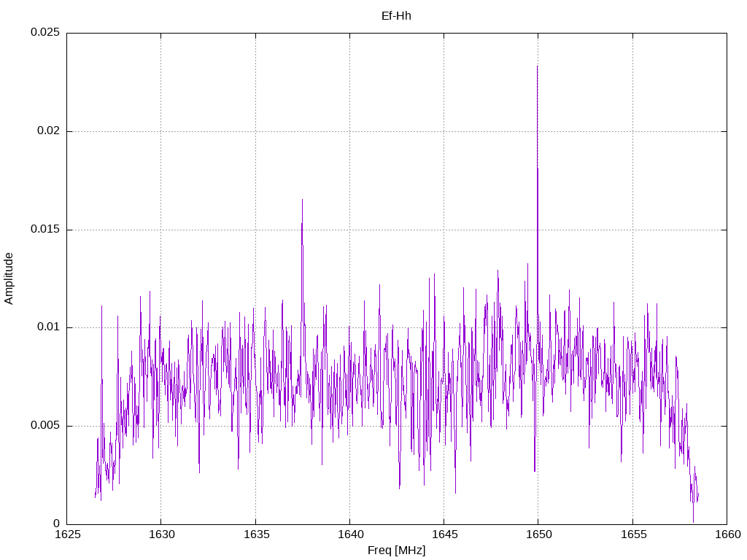The height and width of the screenshot is (560, 747).
Task: Click y-axis tick label 0.025
Action: coord(45,32)
